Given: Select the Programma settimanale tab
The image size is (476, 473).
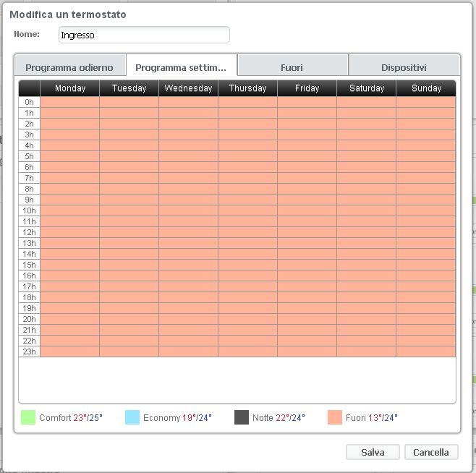Looking at the screenshot, I should [x=181, y=67].
